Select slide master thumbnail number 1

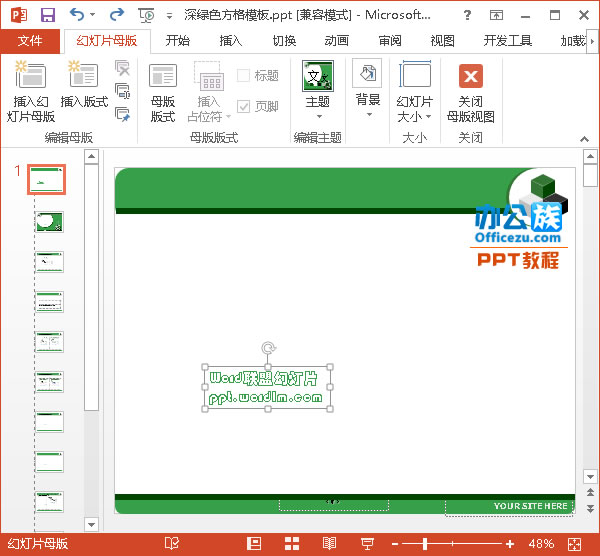[46, 179]
